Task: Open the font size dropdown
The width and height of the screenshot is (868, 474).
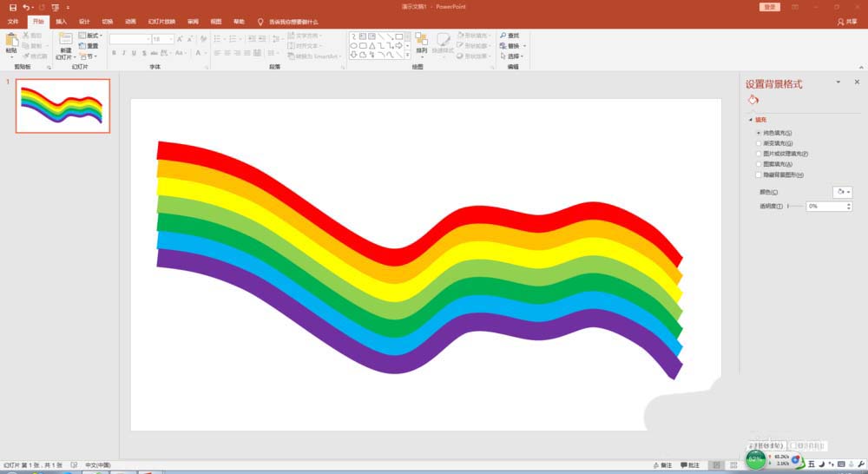Action: 170,39
